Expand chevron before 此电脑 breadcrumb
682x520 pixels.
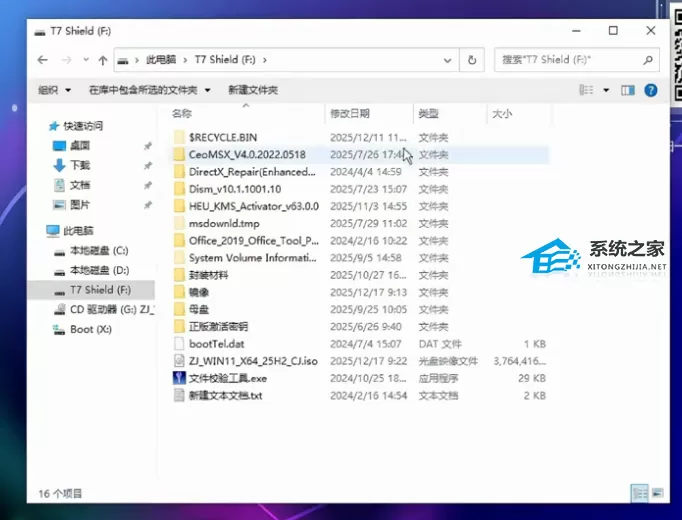pos(137,60)
